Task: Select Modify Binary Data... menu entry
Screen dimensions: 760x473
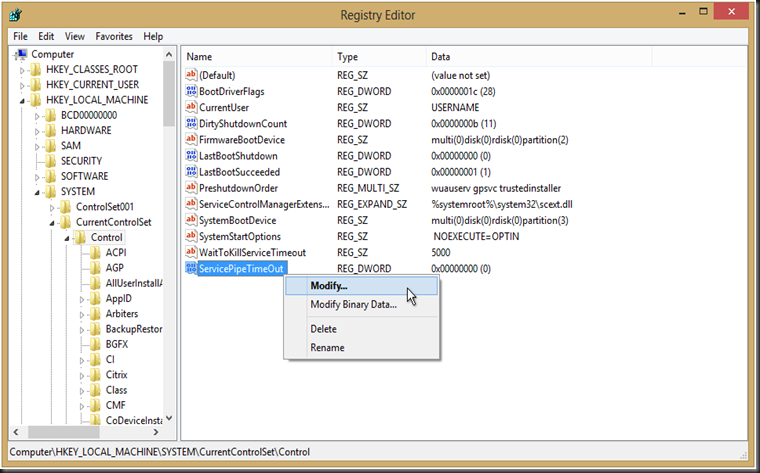Action: click(x=353, y=305)
